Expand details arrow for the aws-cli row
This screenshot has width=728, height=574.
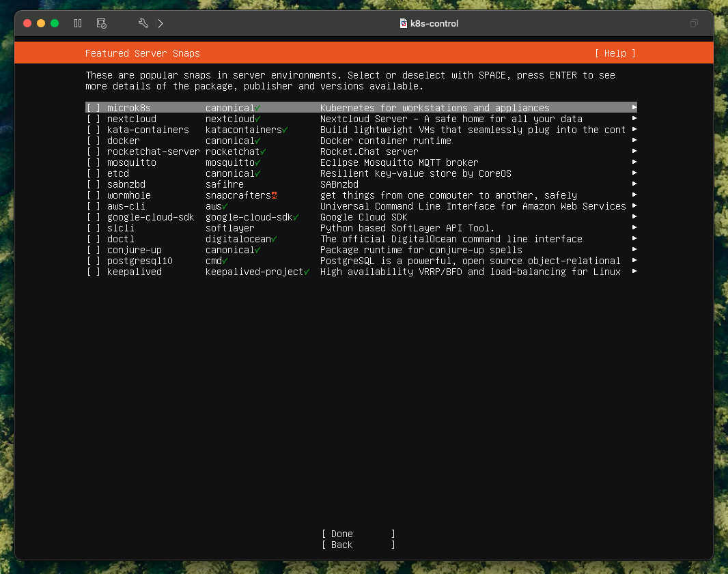coord(634,206)
